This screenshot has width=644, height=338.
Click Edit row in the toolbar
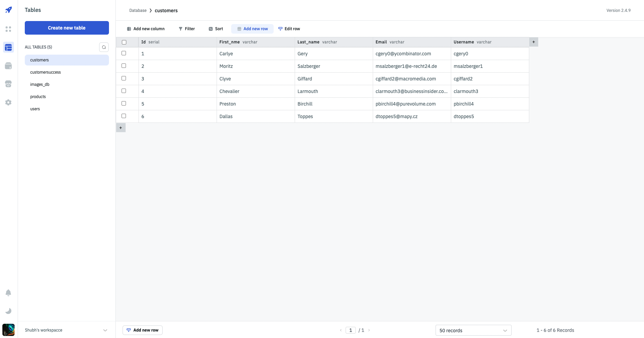pyautogui.click(x=289, y=29)
